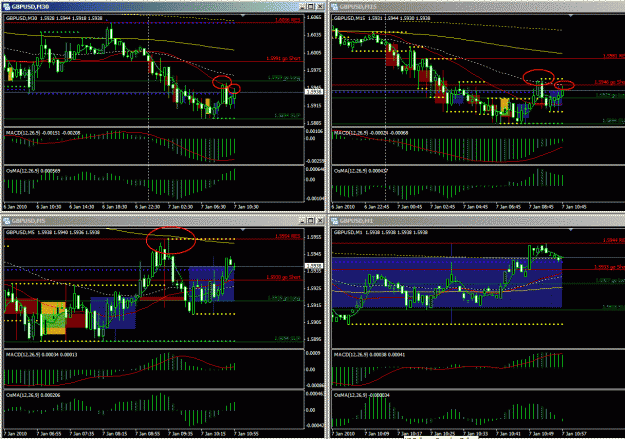Click the '1.5954 RES' line label in M5 chart

click(x=288, y=236)
